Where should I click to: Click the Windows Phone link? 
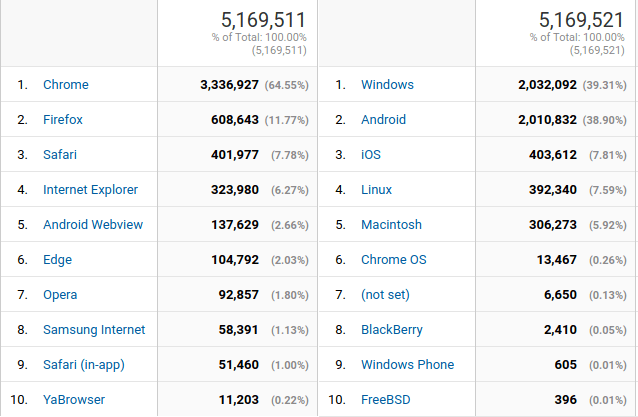pyautogui.click(x=408, y=365)
